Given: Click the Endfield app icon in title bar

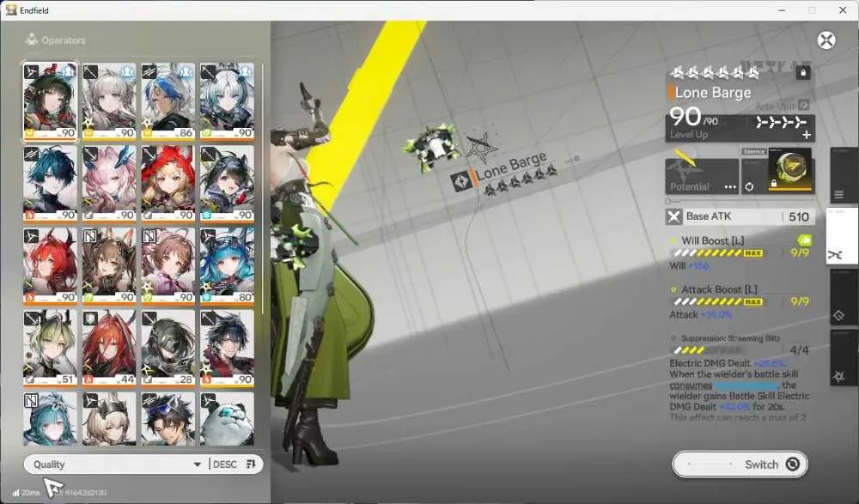Looking at the screenshot, I should 11,9.
